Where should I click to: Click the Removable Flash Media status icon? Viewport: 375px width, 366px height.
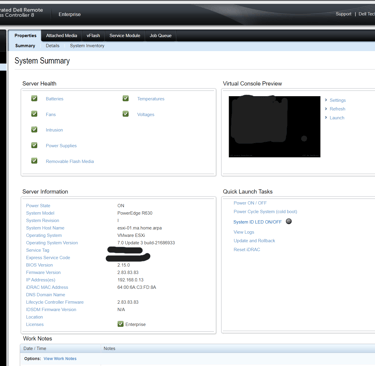click(x=34, y=161)
